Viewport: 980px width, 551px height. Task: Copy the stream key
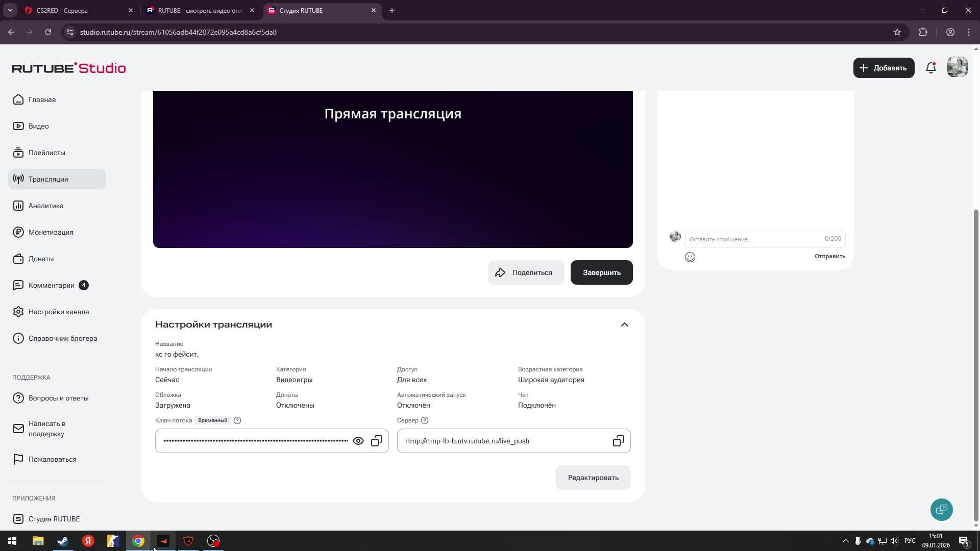377,440
